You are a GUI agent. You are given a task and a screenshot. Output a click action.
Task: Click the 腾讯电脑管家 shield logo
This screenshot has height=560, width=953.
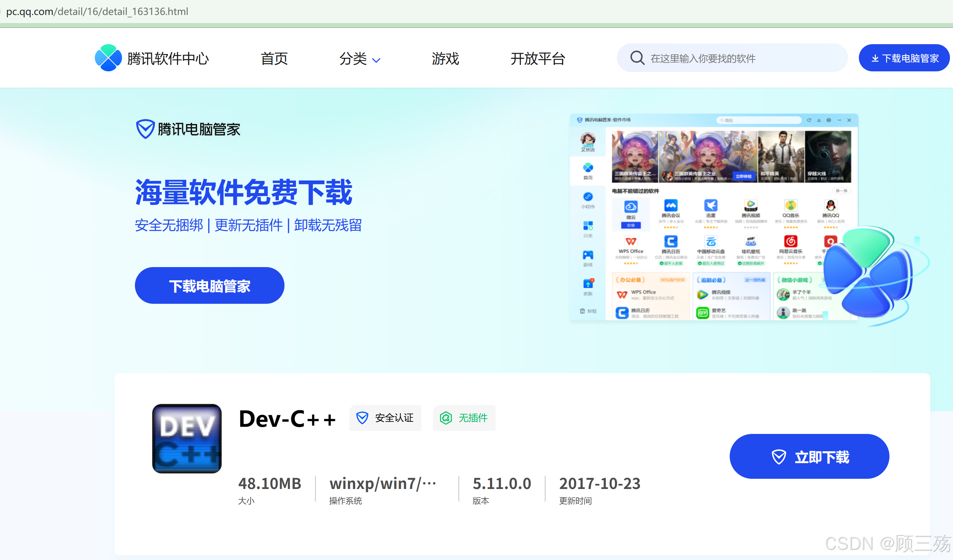point(145,129)
